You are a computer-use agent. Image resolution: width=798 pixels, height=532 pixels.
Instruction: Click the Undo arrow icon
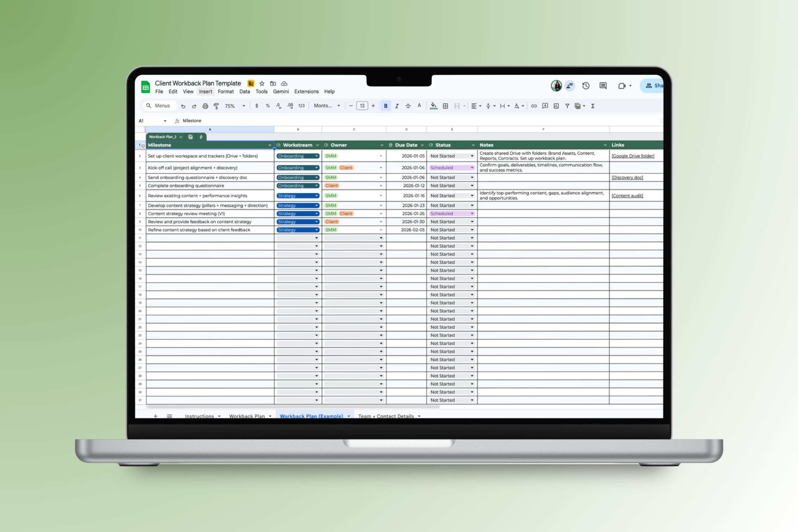click(x=183, y=106)
